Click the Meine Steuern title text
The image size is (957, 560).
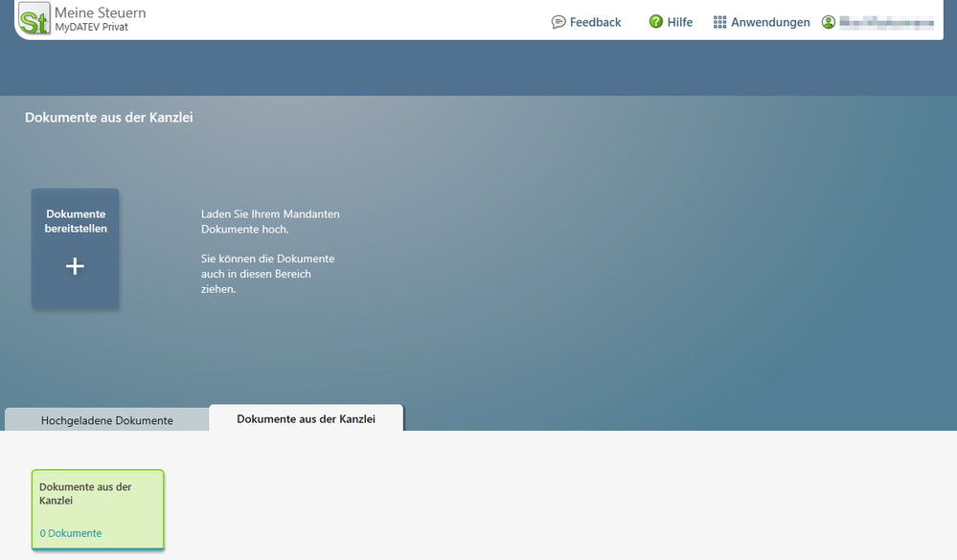100,13
